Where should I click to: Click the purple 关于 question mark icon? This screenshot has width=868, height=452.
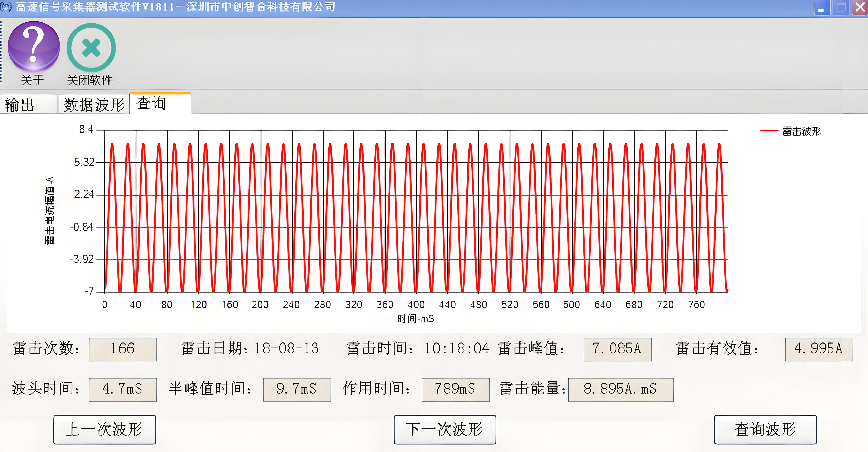34,46
